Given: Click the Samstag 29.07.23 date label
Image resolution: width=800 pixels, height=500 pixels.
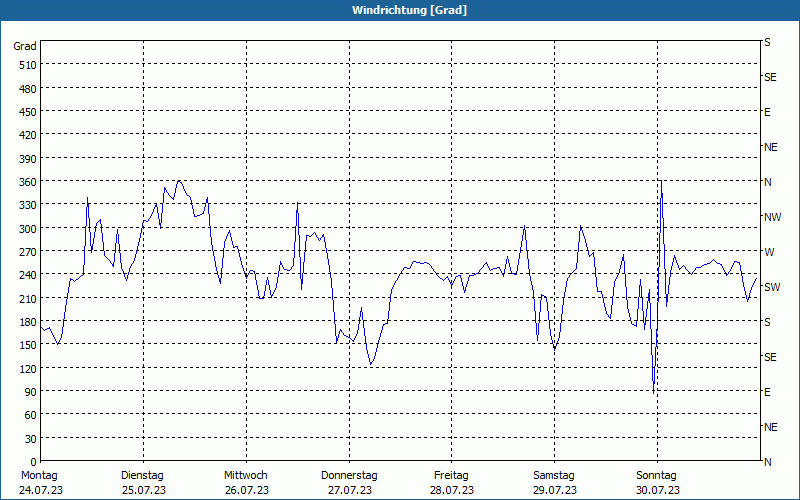Looking at the screenshot, I should 554,483.
